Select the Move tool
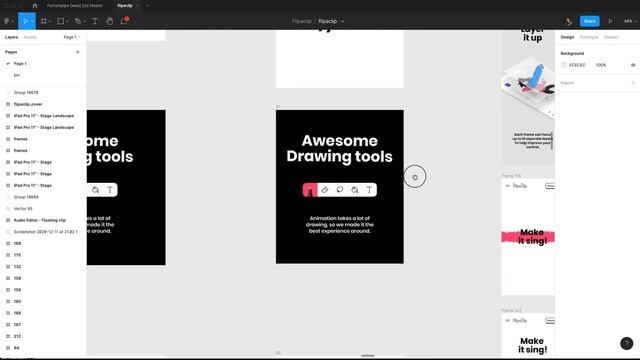 pyautogui.click(x=25, y=21)
